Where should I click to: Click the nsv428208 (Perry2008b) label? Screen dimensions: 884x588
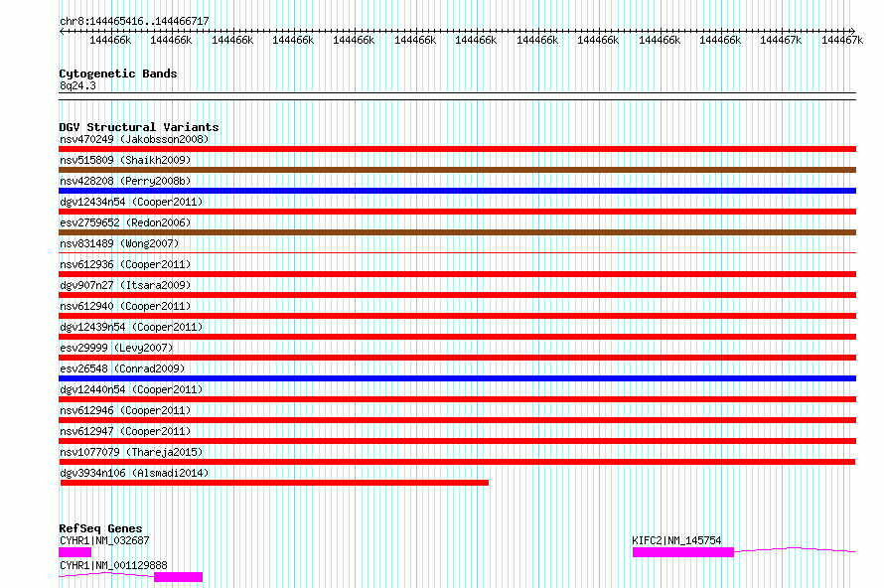(x=125, y=181)
